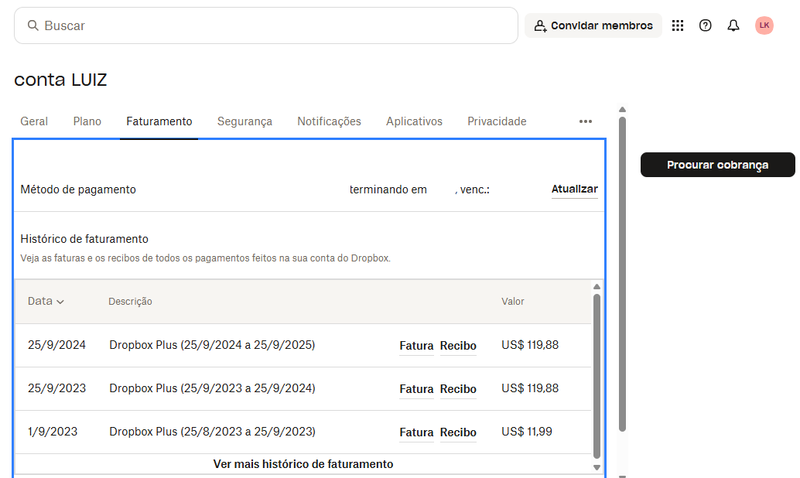Open the LK account avatar
This screenshot has width=800, height=478.
tap(764, 26)
